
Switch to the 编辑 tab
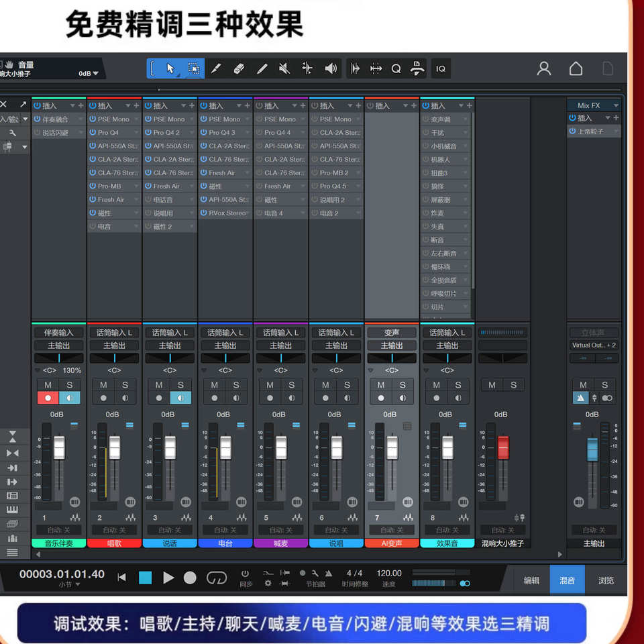pyautogui.click(x=531, y=580)
